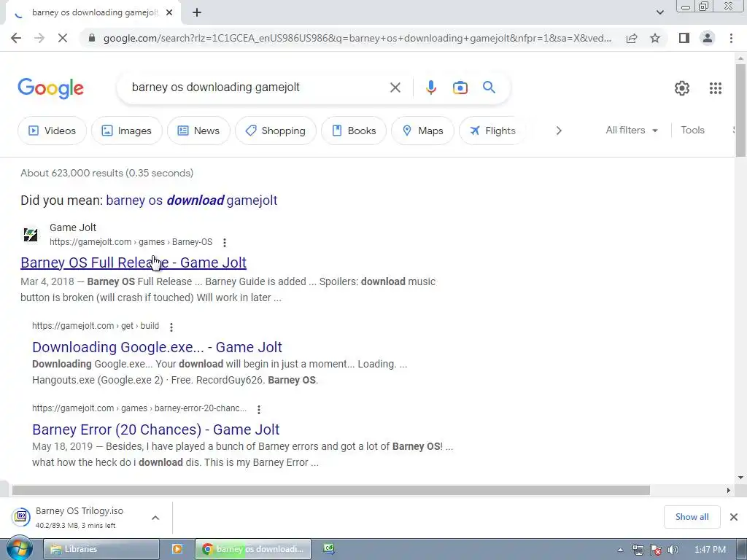Open Chrome's three-dot menu
Screen dimensions: 747x560
click(x=731, y=38)
